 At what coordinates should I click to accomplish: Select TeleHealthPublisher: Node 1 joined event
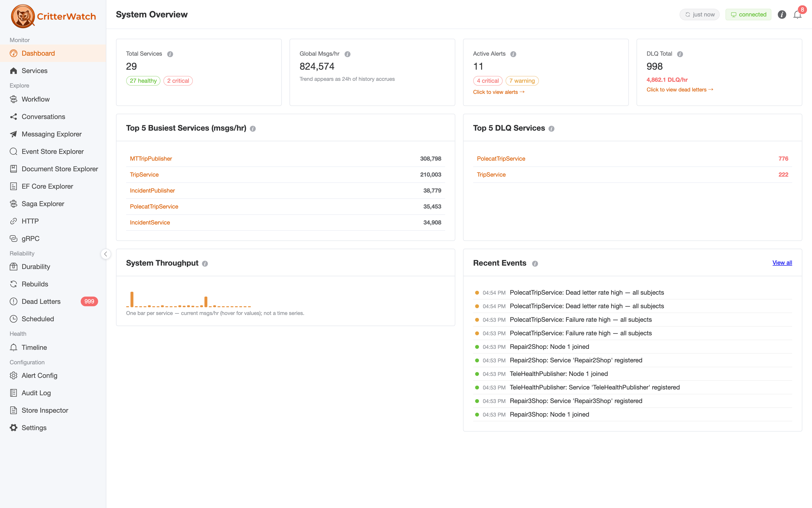[632, 374]
